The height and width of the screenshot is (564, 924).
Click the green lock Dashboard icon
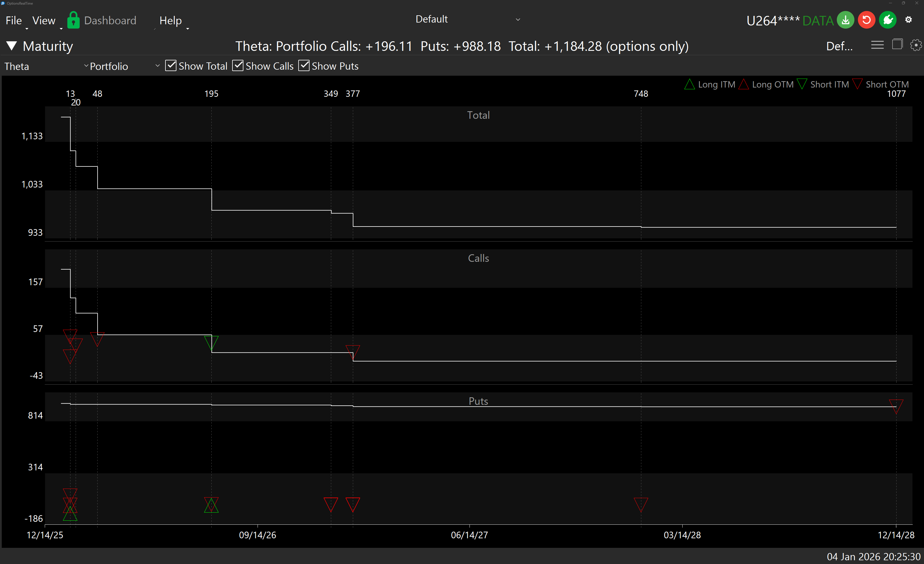(74, 20)
